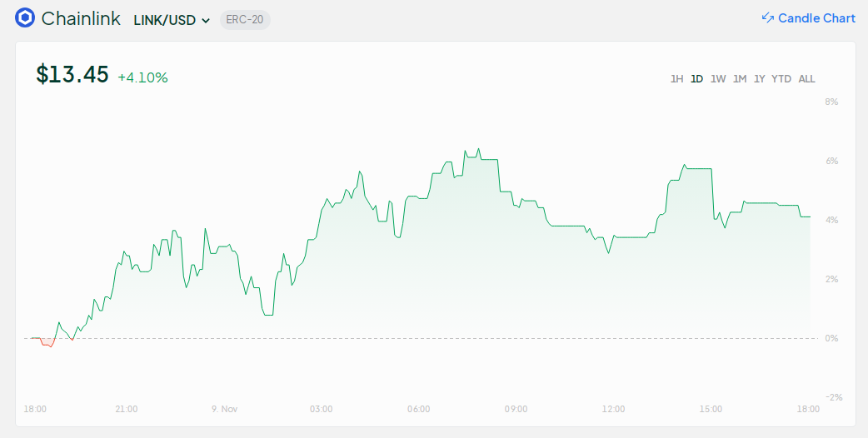
Task: Click the Chainlink title text
Action: point(81,18)
